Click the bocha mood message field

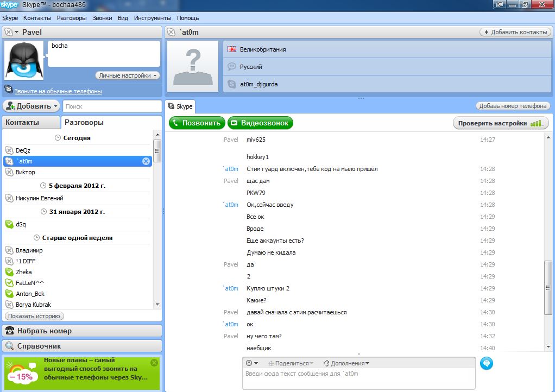pos(104,53)
